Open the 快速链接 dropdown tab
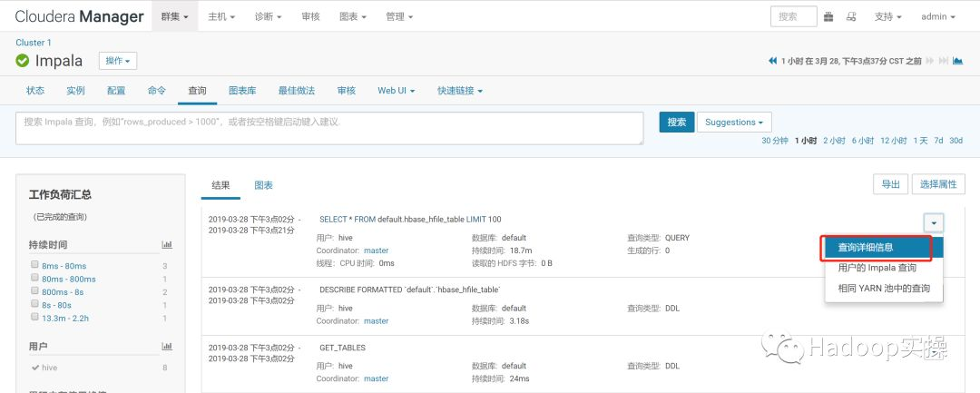This screenshot has width=980, height=393. coord(460,91)
